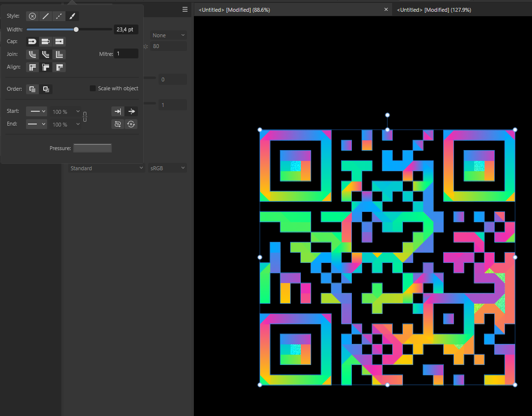532x416 pixels.
Task: Click the left-edge middle selection handle
Action: coord(260,258)
